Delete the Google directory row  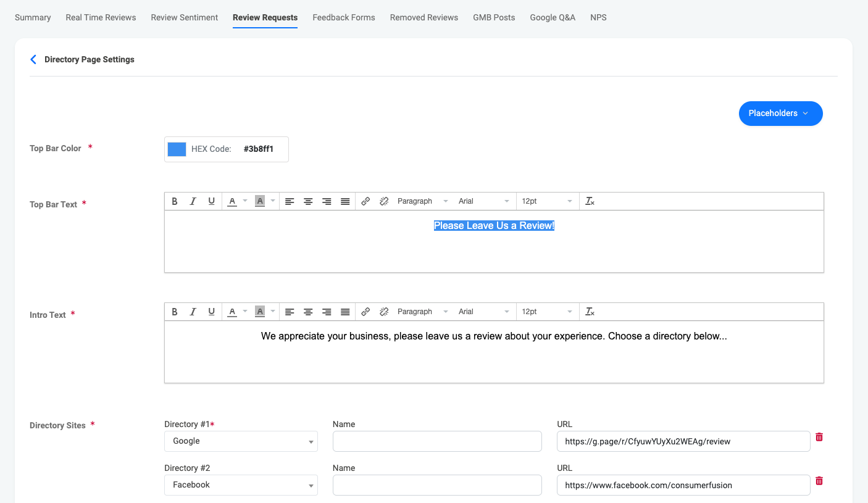819,437
